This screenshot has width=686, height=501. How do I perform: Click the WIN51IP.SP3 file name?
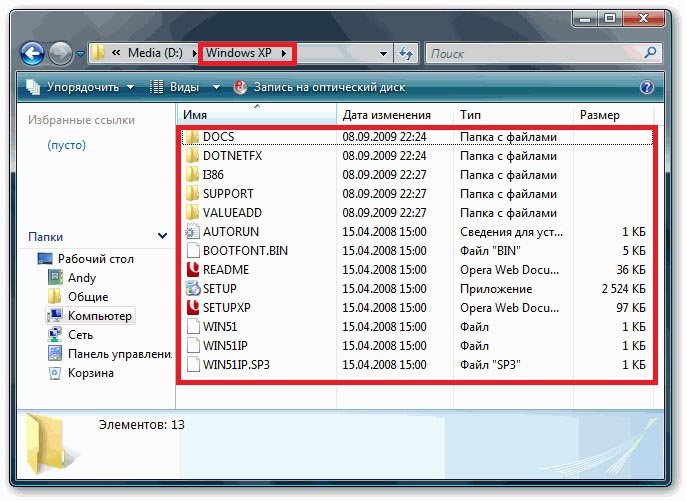pyautogui.click(x=236, y=365)
